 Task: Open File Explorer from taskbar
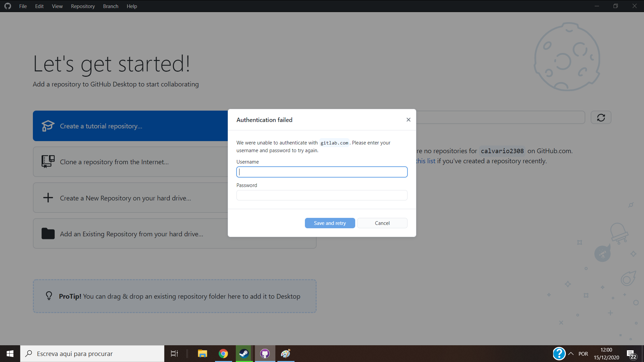(x=202, y=354)
